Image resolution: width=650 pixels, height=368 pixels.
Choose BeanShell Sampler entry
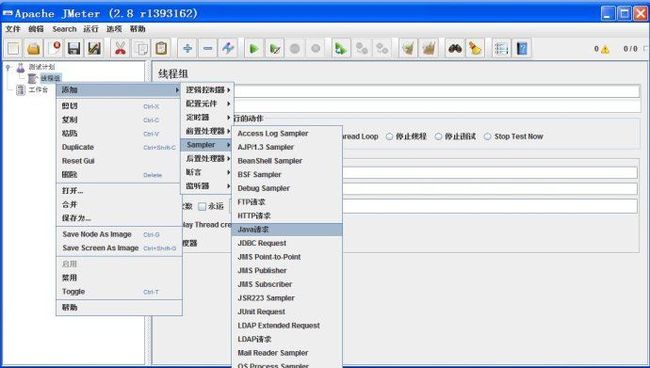point(287,161)
